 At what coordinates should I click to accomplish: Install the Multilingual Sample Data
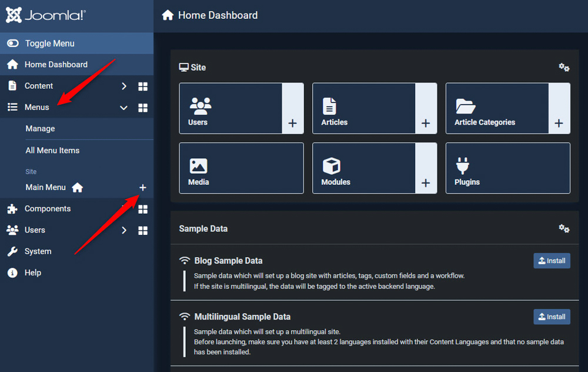pos(552,316)
